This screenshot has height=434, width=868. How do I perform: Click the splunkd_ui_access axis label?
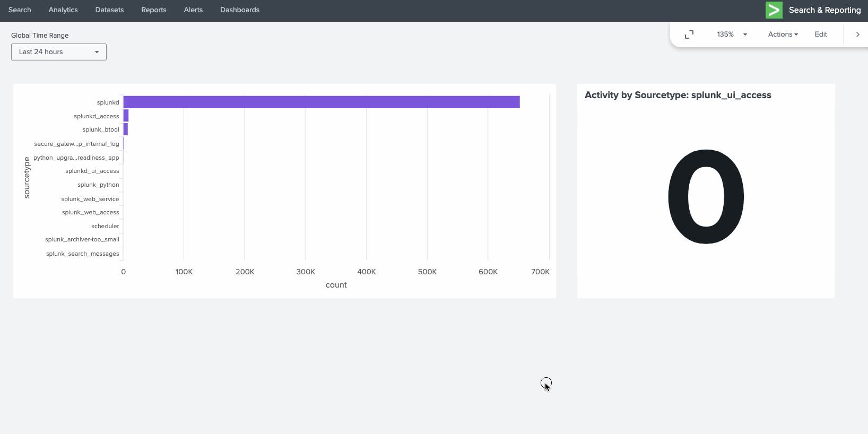coord(92,171)
